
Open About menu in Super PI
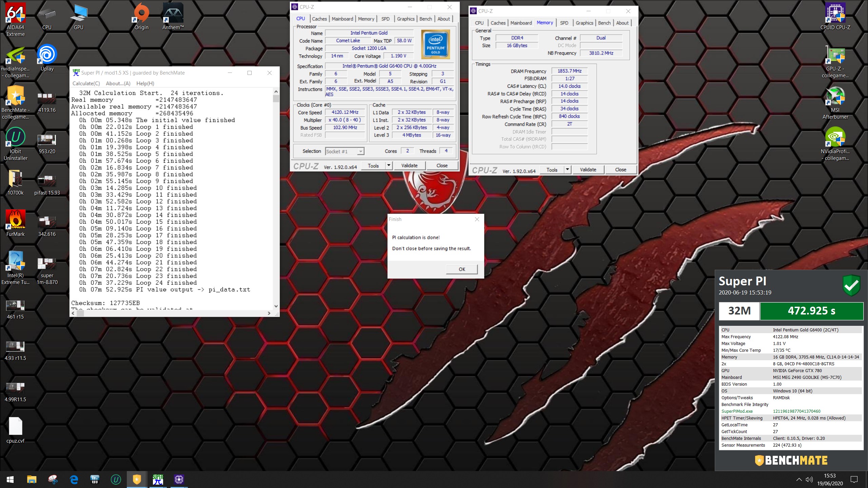coord(118,83)
